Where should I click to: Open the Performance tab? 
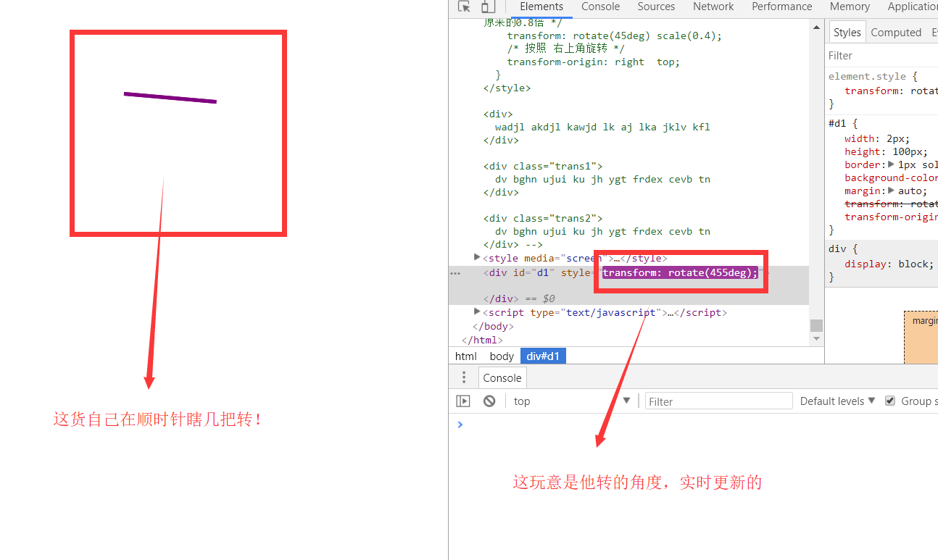pos(781,7)
